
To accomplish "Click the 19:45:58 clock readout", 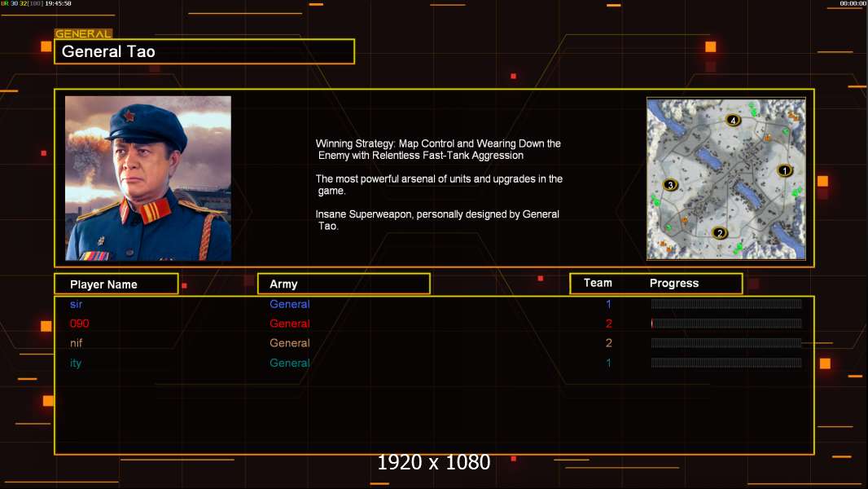I will [x=58, y=3].
